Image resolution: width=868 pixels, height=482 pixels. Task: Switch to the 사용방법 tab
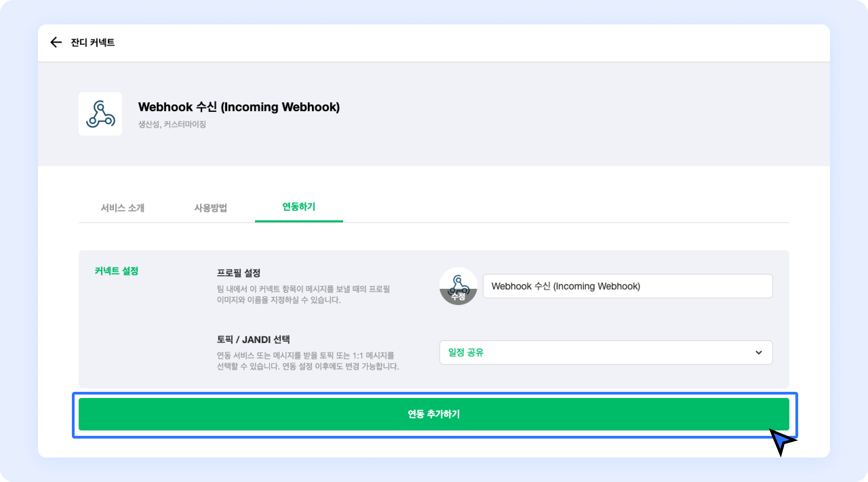pos(211,207)
